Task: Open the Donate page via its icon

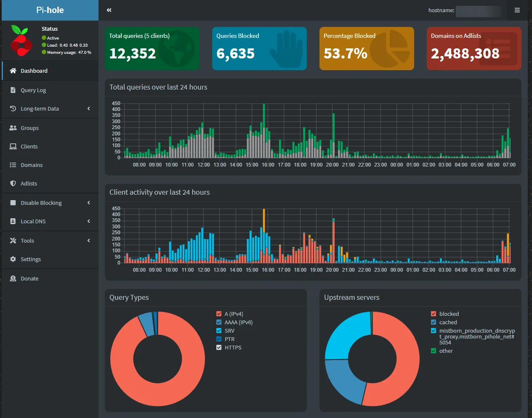Action: click(x=13, y=278)
